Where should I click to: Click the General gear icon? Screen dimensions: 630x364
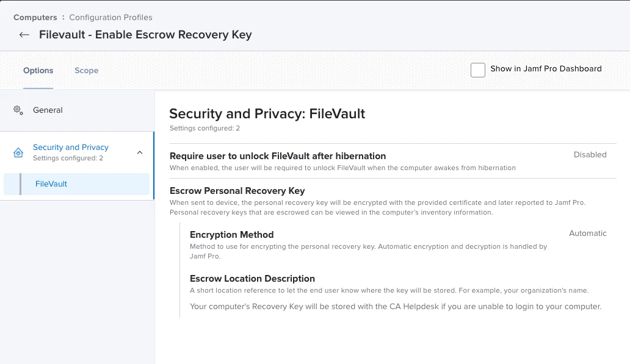pos(18,110)
